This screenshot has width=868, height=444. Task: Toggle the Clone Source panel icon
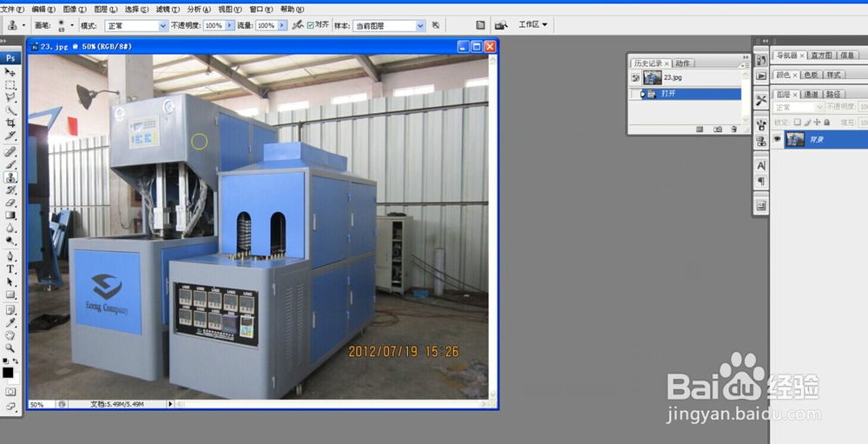(761, 141)
